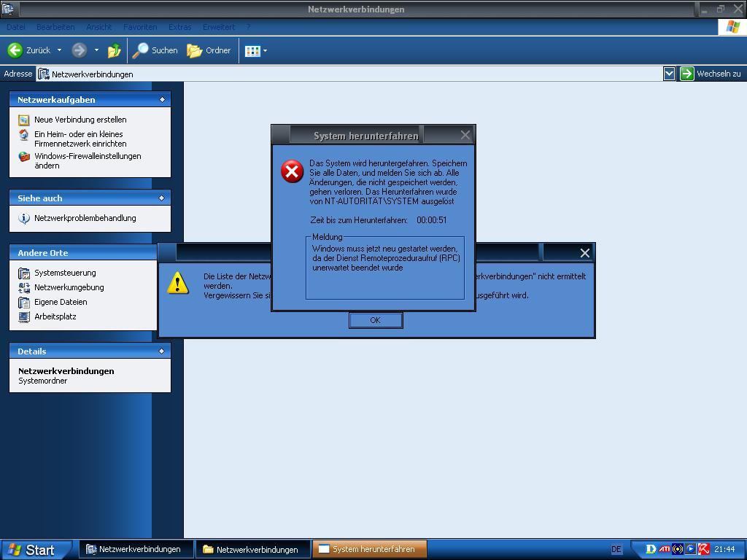This screenshot has width=747, height=560.
Task: Collapse the Netzwerkaufgaben panel
Action: pyautogui.click(x=162, y=99)
